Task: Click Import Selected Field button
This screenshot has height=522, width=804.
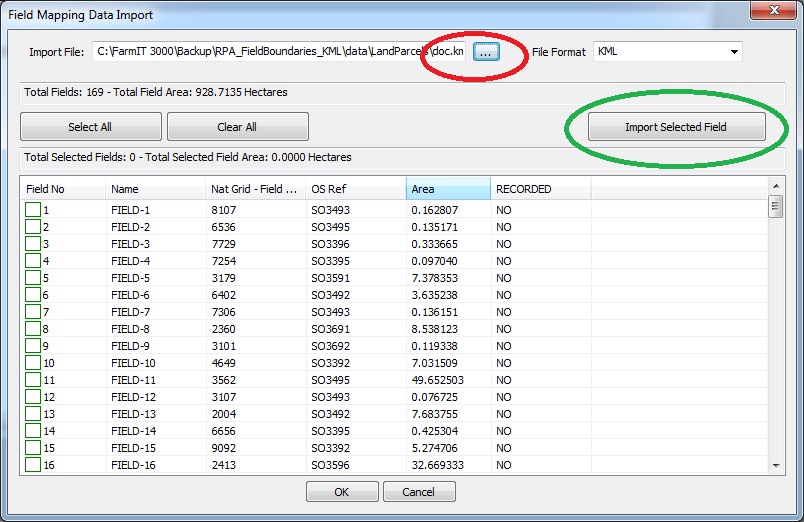Action: tap(676, 127)
